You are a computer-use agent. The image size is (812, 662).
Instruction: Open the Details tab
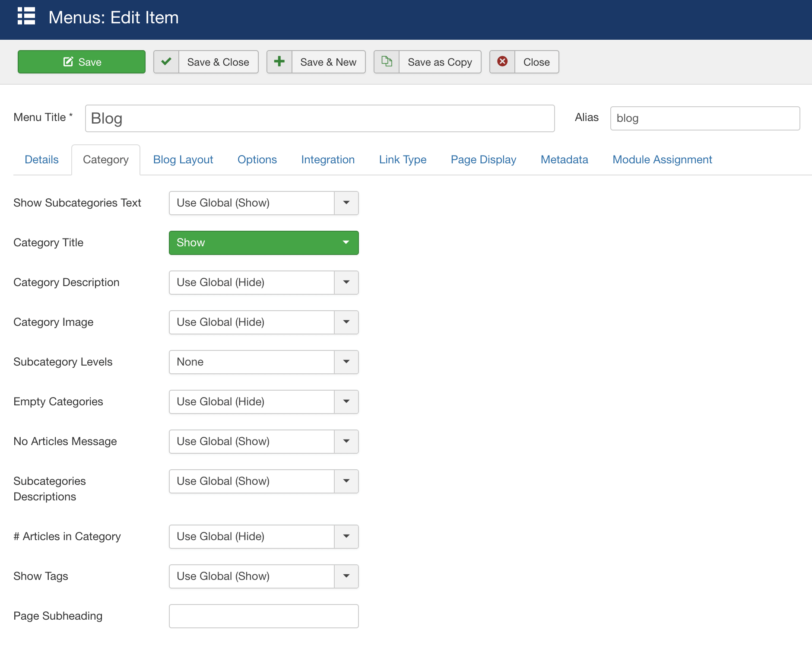[41, 159]
